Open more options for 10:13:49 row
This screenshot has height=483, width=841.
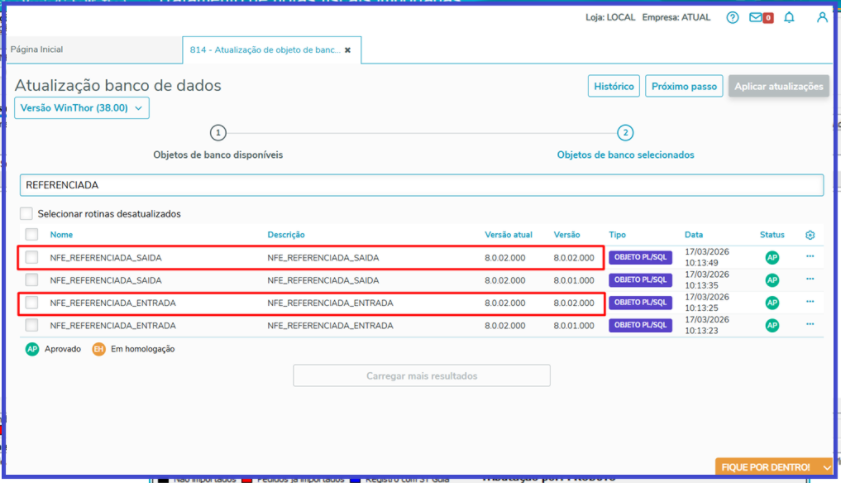[810, 256]
